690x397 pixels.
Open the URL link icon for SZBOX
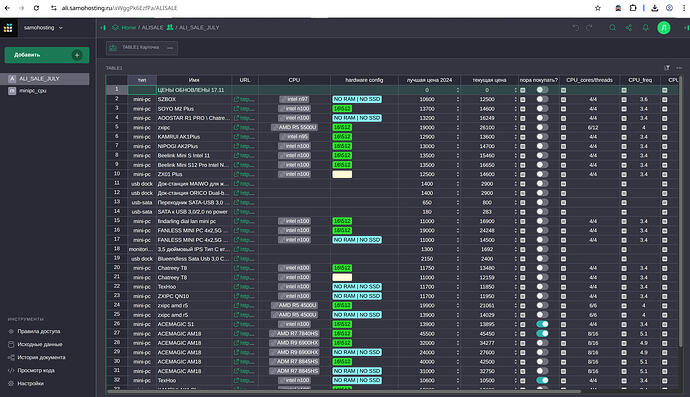click(236, 99)
